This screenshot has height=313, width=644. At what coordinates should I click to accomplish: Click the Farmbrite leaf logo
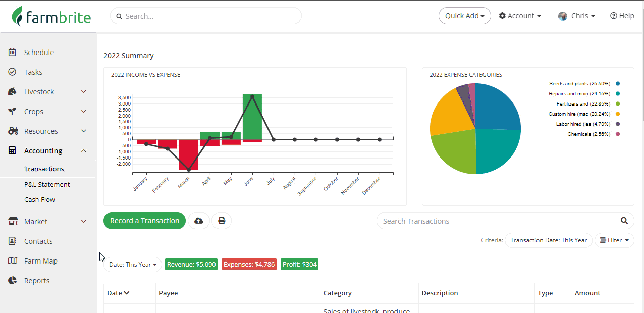[x=18, y=16]
